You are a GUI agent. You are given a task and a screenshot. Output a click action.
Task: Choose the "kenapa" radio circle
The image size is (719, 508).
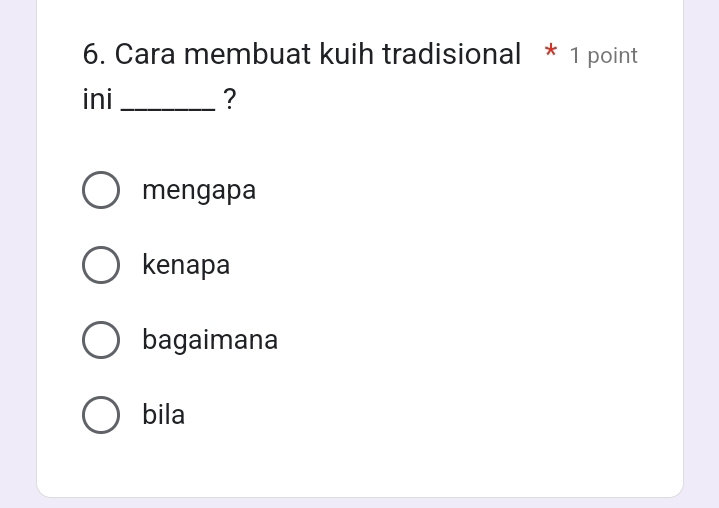click(x=100, y=265)
